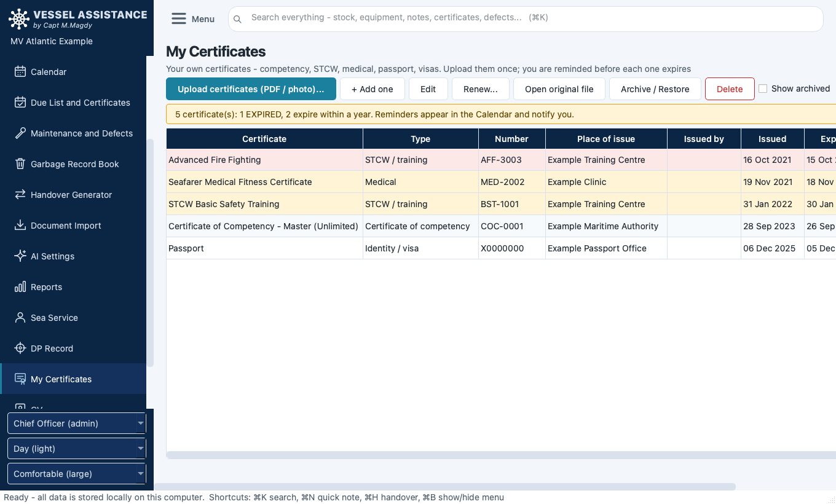Click the Due List and Certificates icon
The width and height of the screenshot is (836, 504).
(x=20, y=103)
